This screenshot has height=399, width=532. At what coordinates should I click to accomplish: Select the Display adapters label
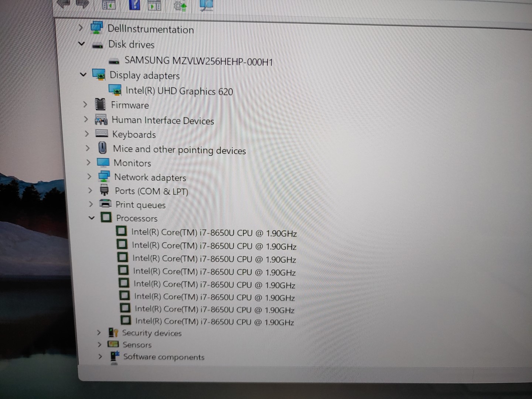[144, 75]
